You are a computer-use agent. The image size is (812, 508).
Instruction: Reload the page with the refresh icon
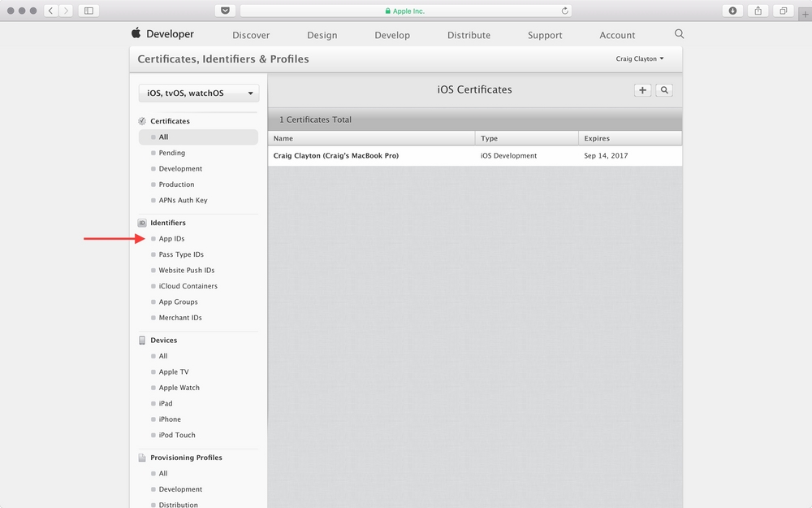(564, 11)
